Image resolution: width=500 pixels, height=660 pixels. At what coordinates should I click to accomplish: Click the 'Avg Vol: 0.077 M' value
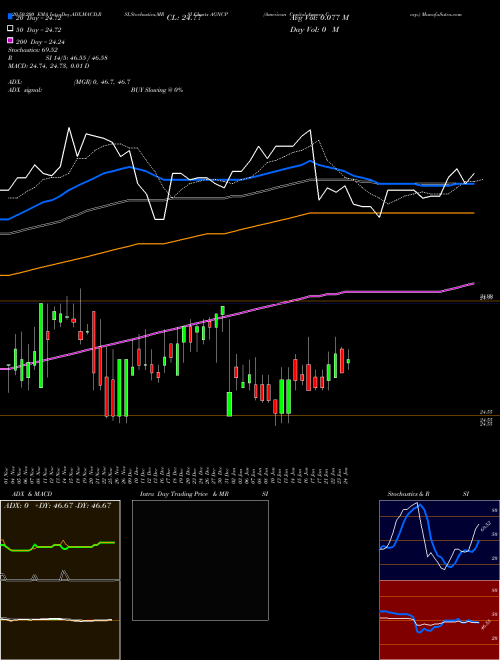[x=319, y=18]
